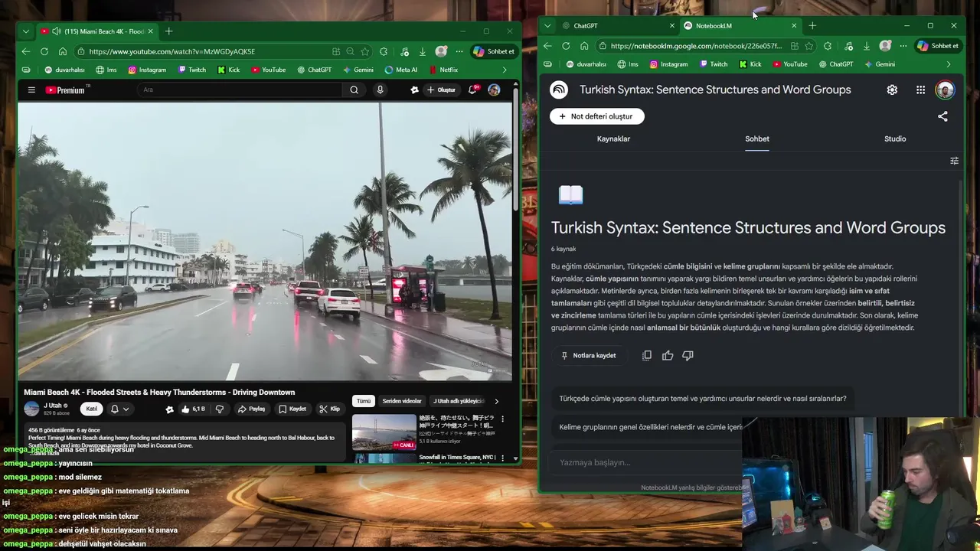Viewport: 980px width, 551px height.
Task: Favorite the YouTube page with star
Action: (x=365, y=51)
